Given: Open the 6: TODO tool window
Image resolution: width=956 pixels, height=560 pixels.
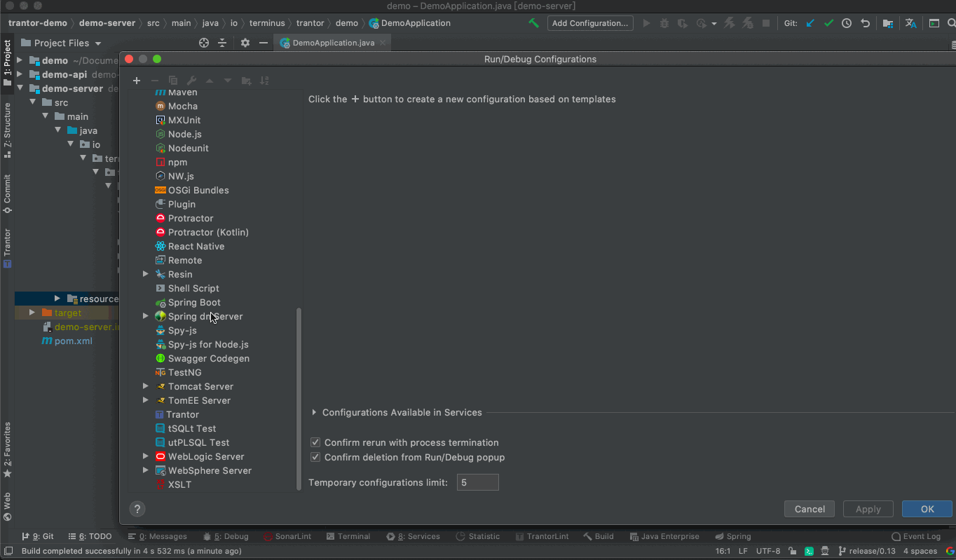Looking at the screenshot, I should [90, 536].
